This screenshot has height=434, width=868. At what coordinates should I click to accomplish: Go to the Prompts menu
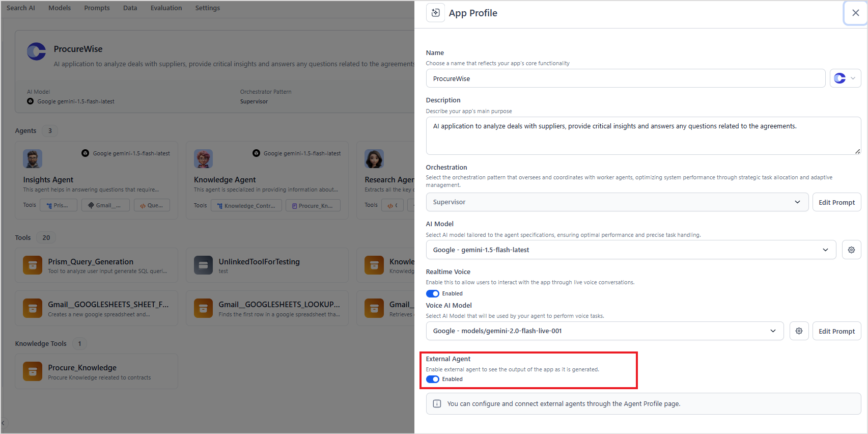click(97, 8)
